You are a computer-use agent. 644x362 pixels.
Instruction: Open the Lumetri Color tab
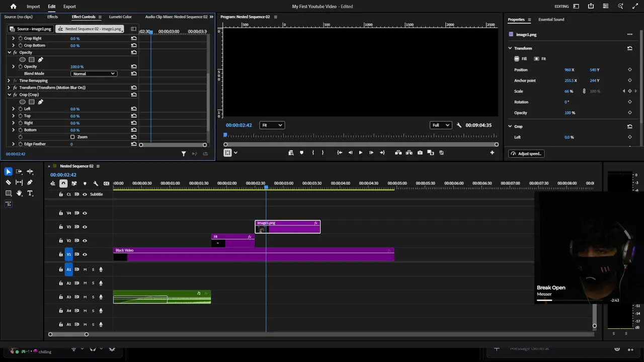tap(120, 17)
